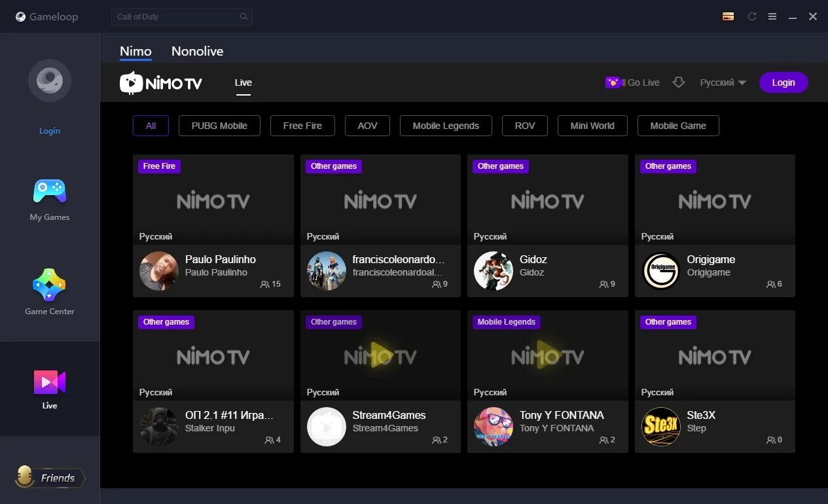
Task: Select the Live tab in the Nimo TV header
Action: coord(243,82)
